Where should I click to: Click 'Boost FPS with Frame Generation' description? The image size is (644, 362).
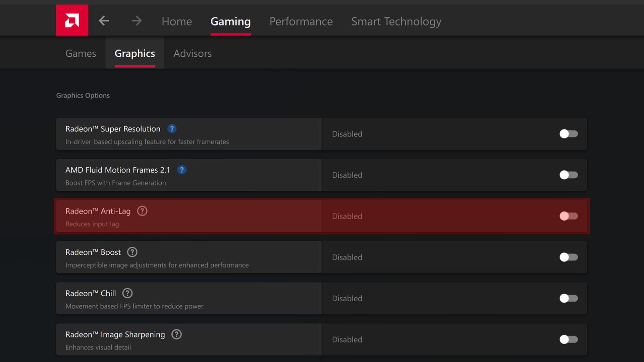[116, 183]
